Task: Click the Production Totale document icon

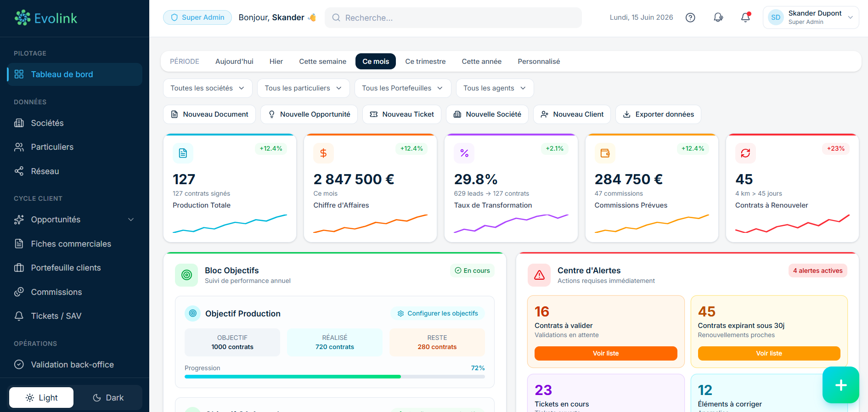Action: tap(183, 153)
